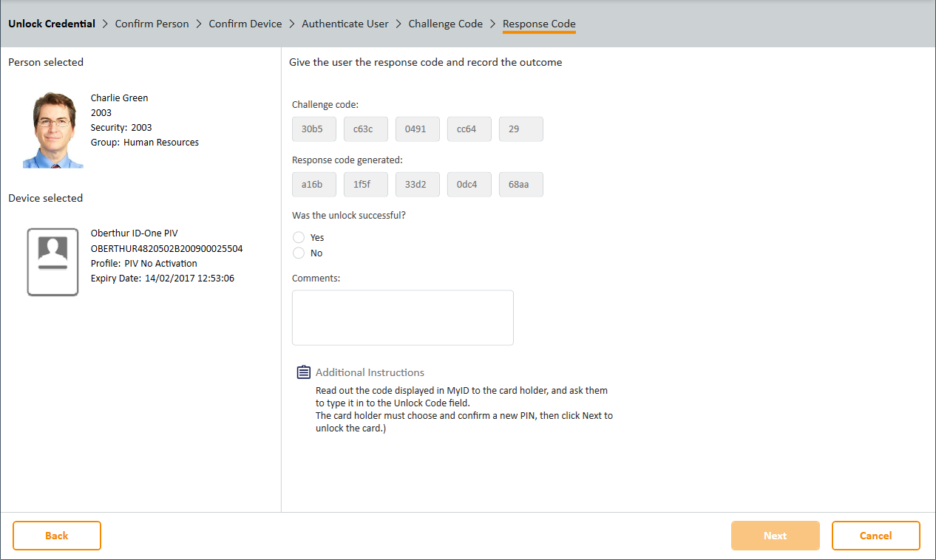Image resolution: width=936 pixels, height=560 pixels.
Task: Select No for unlock successful
Action: point(299,253)
